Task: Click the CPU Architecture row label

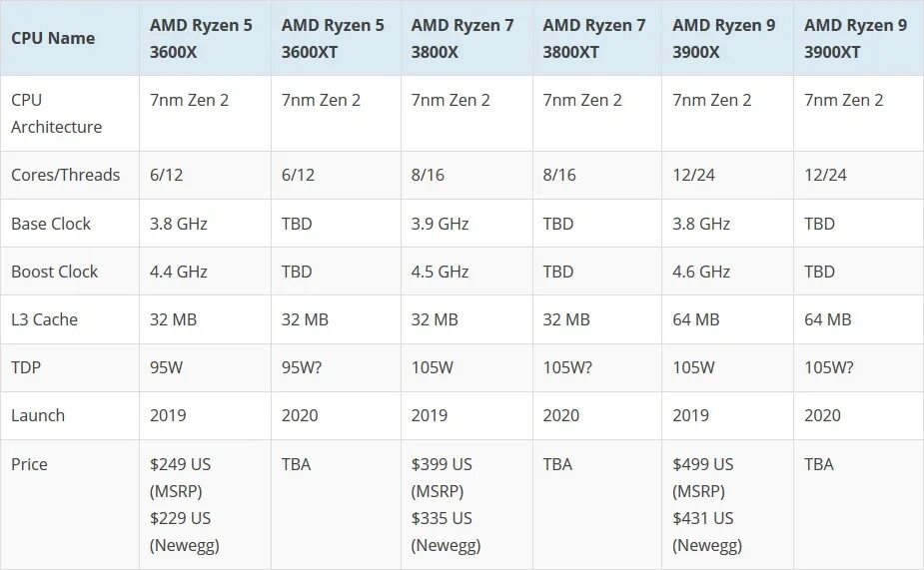Action: (x=57, y=113)
